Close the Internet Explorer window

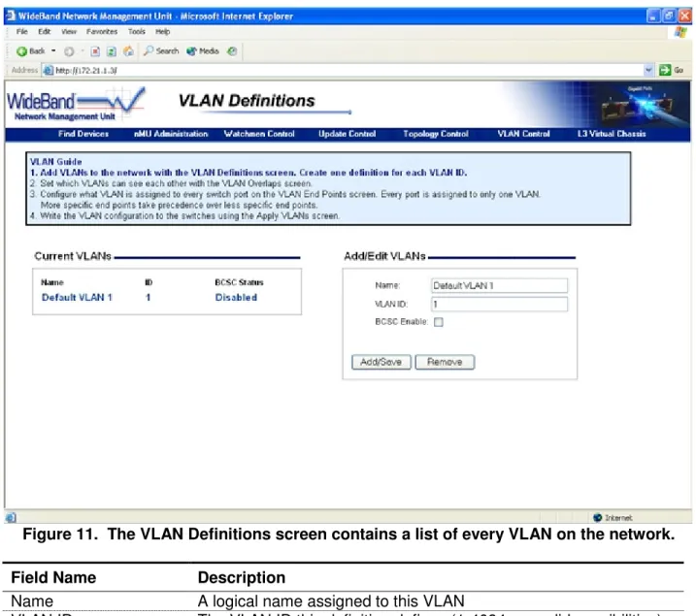click(685, 16)
